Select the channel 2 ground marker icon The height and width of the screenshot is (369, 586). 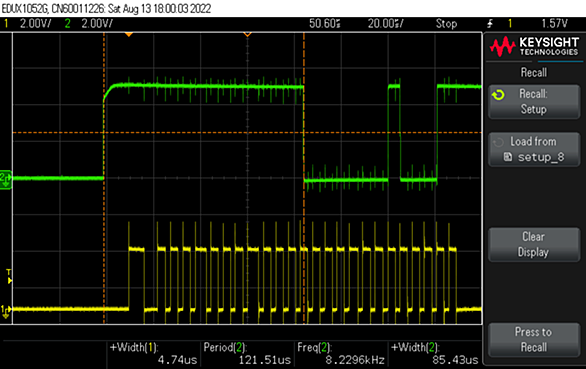5,179
